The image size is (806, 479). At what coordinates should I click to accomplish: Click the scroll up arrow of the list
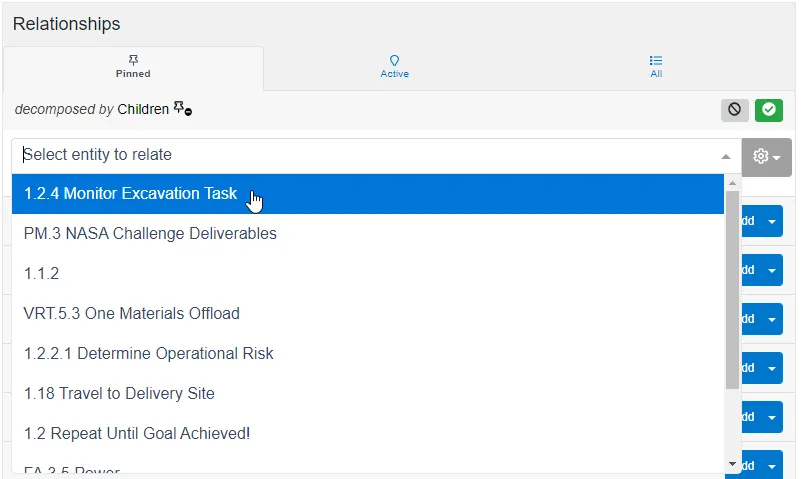click(733, 183)
